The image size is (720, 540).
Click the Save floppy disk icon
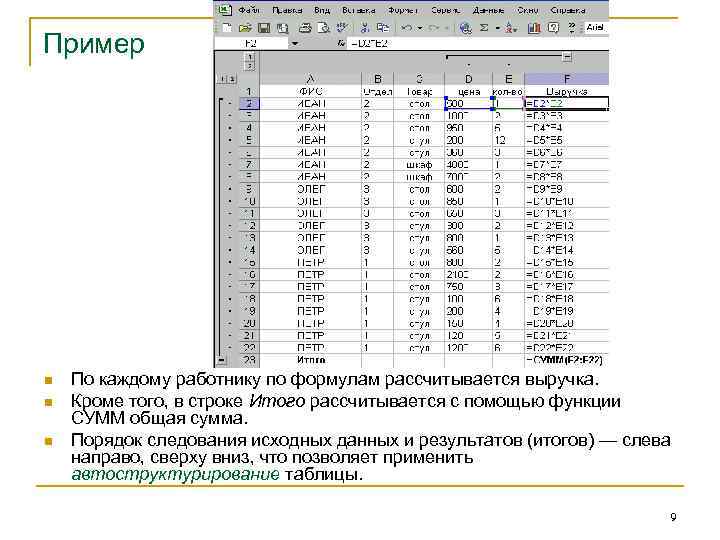pyautogui.click(x=264, y=28)
